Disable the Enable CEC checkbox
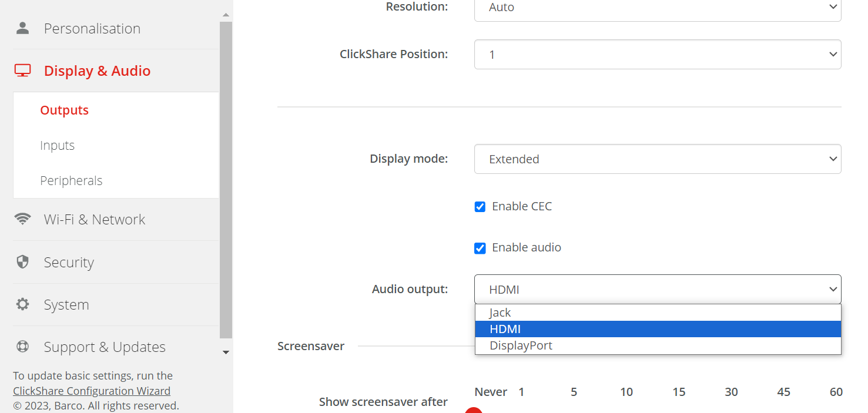The image size is (868, 413). [480, 206]
